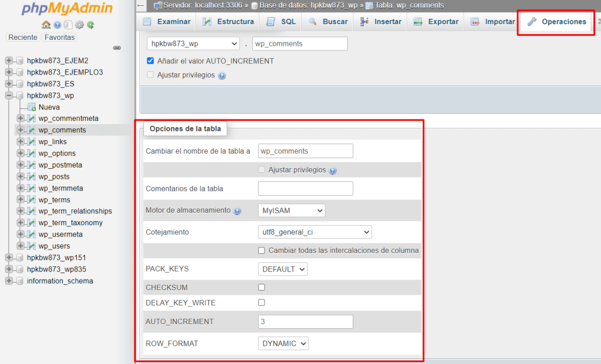Click the Ajustar privilegios help icon

[x=333, y=170]
